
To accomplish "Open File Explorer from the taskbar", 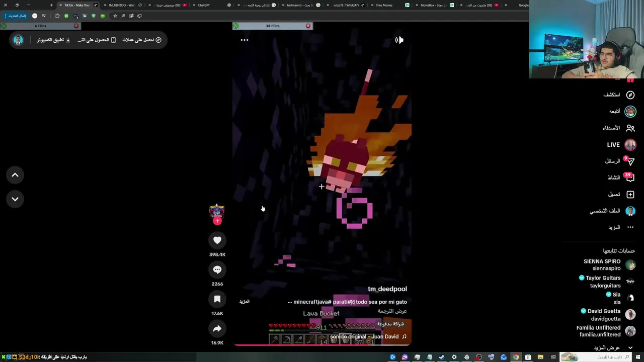I will [x=540, y=357].
